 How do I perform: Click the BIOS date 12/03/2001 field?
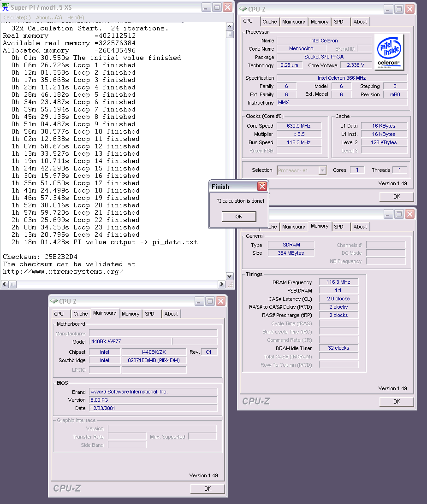[x=153, y=408]
